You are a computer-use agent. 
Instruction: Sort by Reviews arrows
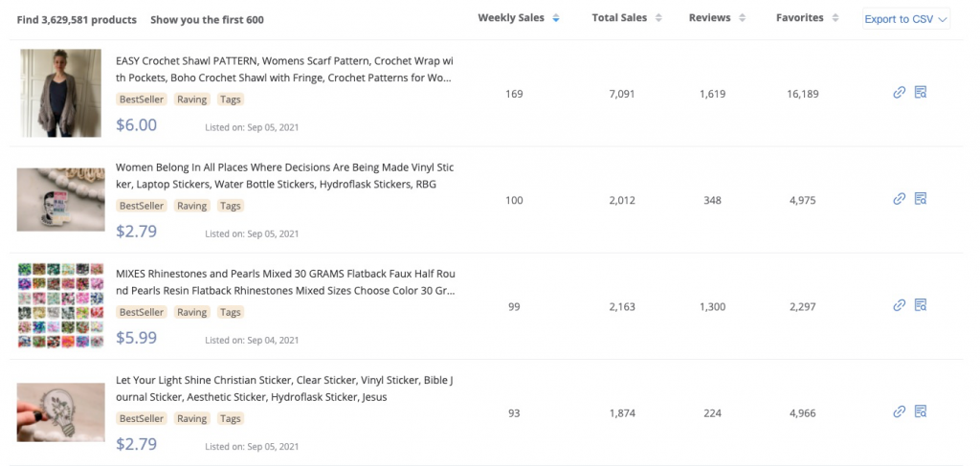coord(742,19)
